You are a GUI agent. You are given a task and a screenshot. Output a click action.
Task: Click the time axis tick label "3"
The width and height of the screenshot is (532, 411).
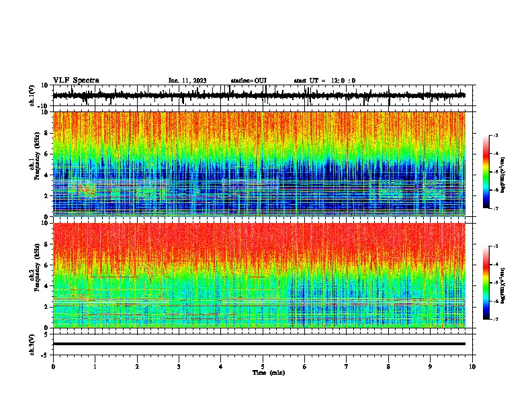click(x=179, y=367)
